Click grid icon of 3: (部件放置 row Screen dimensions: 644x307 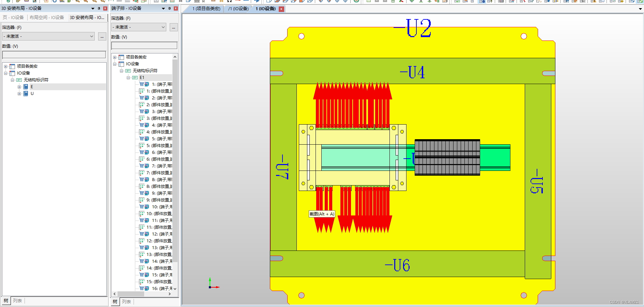tap(142, 118)
